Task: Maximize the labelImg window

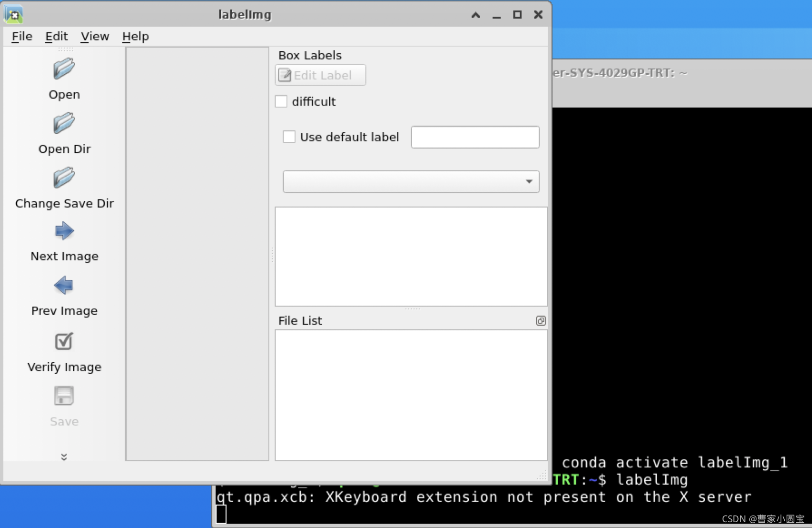Action: (x=518, y=15)
